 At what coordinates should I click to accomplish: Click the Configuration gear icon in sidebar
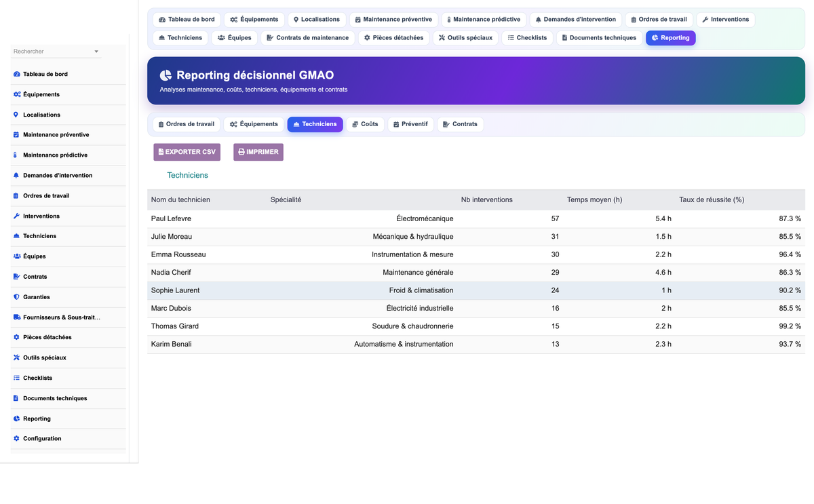tap(16, 439)
